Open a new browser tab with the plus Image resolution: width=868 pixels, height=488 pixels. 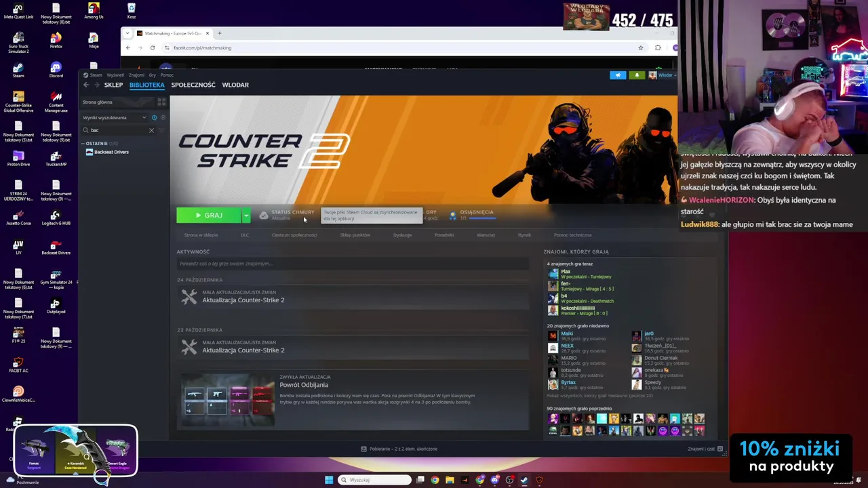[x=219, y=33]
